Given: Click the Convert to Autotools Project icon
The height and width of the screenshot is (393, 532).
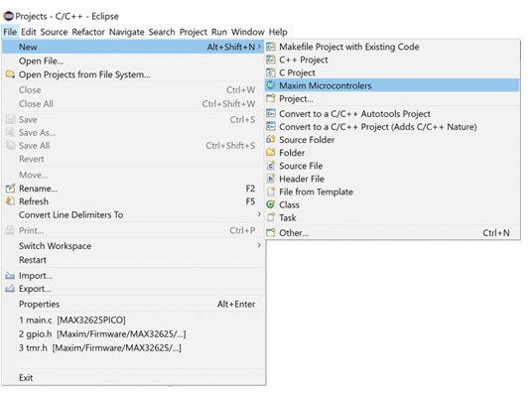Looking at the screenshot, I should click(x=270, y=113).
